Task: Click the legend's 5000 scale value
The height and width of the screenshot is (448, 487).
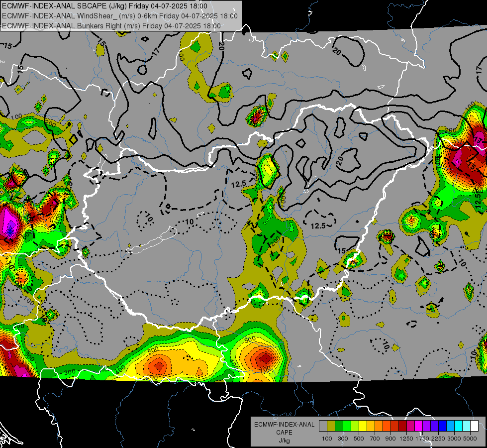Action: coord(470,439)
